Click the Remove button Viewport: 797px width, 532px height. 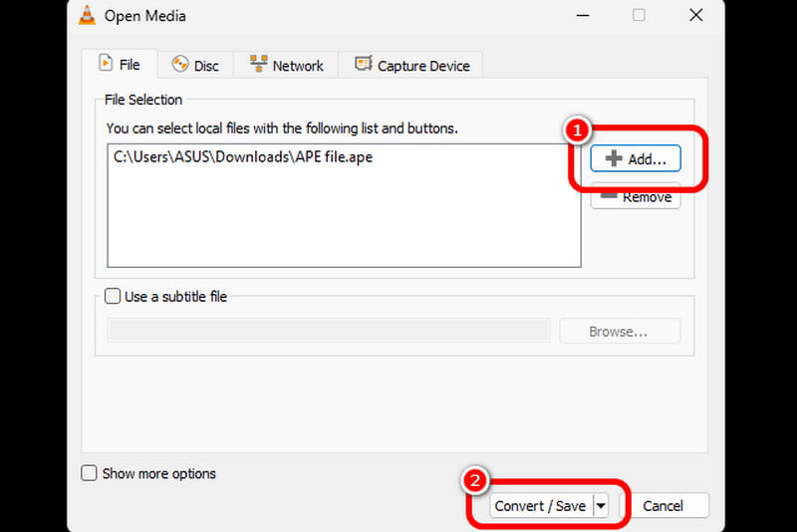click(636, 197)
